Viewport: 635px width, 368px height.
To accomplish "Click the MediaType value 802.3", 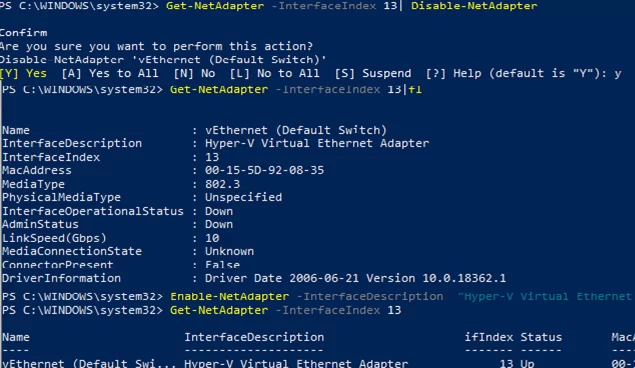I will pos(222,184).
